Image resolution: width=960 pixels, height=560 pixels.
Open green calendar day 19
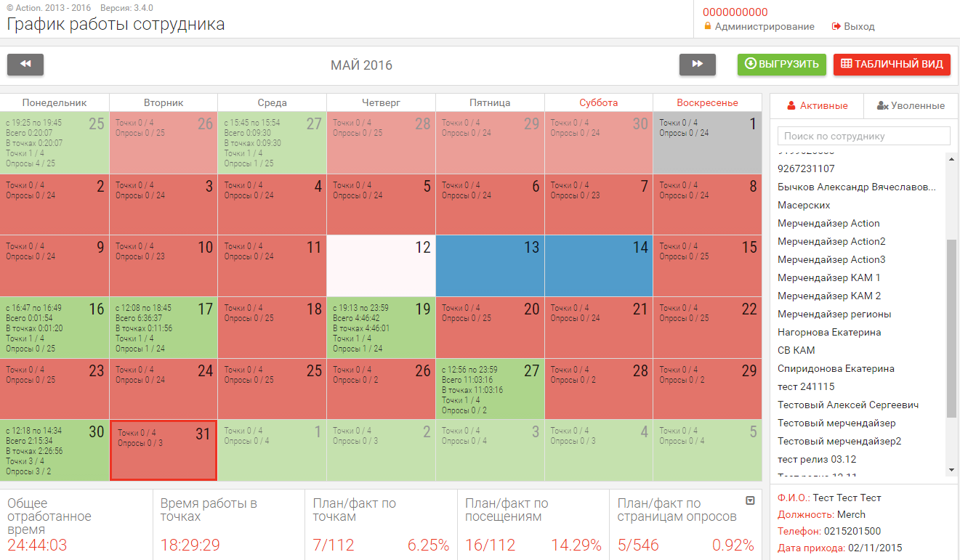(x=381, y=327)
